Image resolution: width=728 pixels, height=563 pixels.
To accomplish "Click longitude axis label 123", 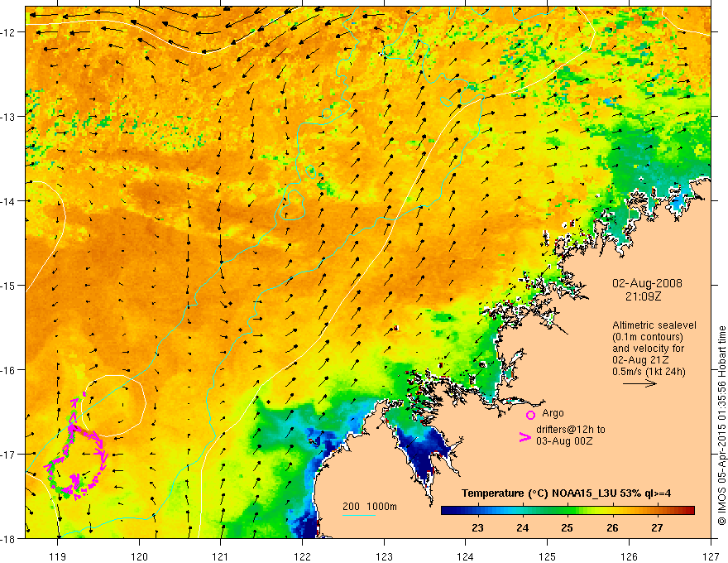I will pyautogui.click(x=384, y=556).
